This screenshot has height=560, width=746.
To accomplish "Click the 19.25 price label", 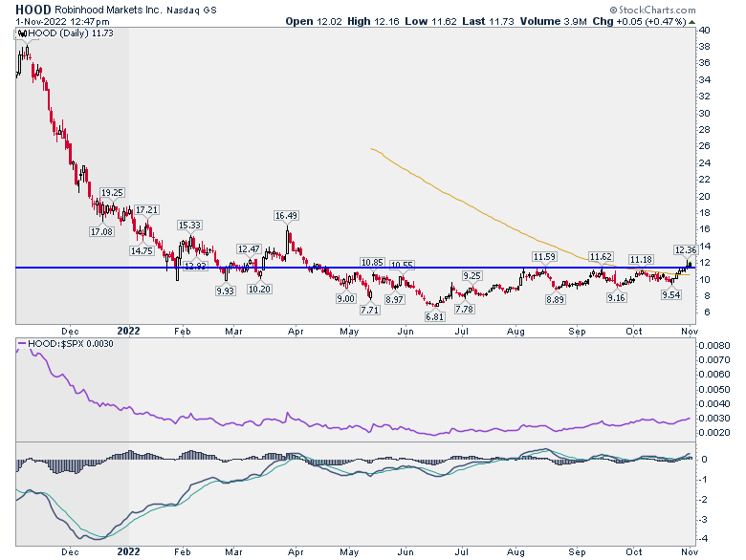I will click(x=112, y=192).
